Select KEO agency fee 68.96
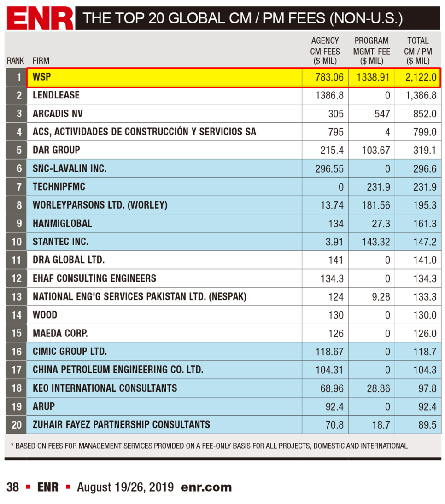The width and height of the screenshot is (445, 504). click(332, 389)
